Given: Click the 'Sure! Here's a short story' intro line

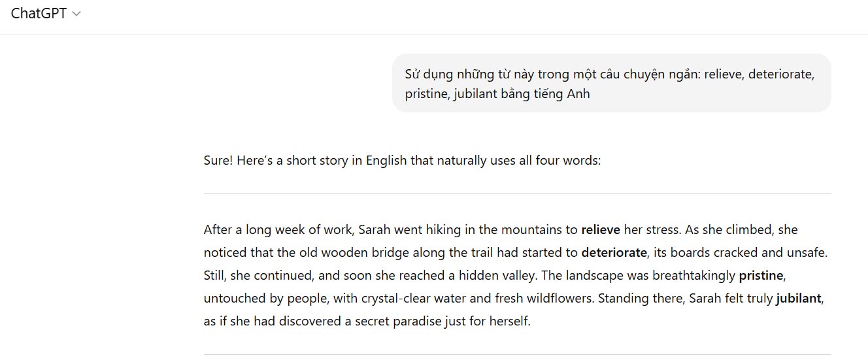Looking at the screenshot, I should click(402, 160).
